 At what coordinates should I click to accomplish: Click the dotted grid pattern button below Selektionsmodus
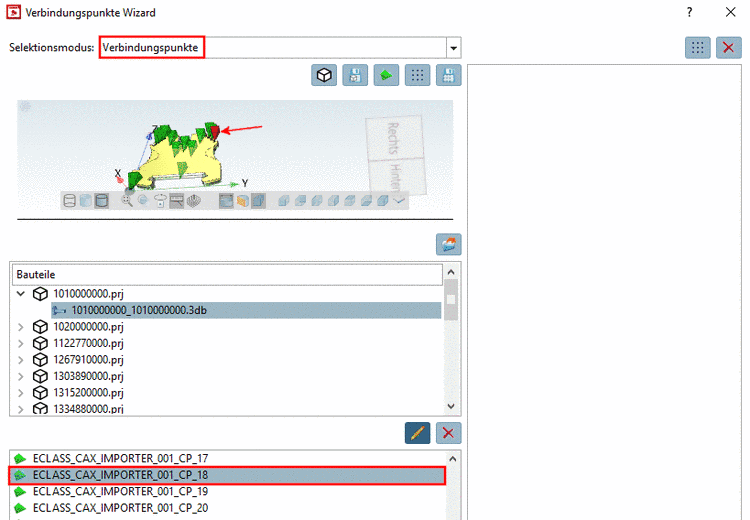pos(417,75)
